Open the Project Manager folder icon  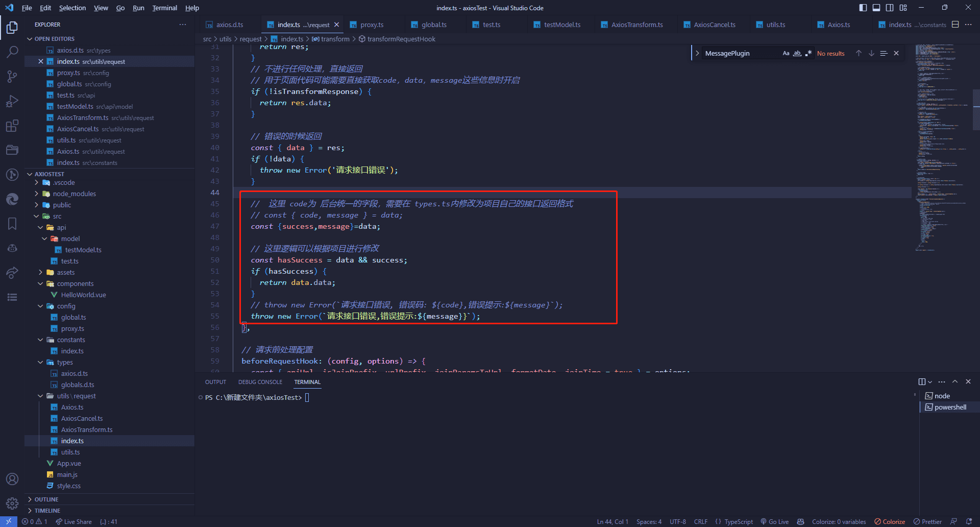point(12,150)
